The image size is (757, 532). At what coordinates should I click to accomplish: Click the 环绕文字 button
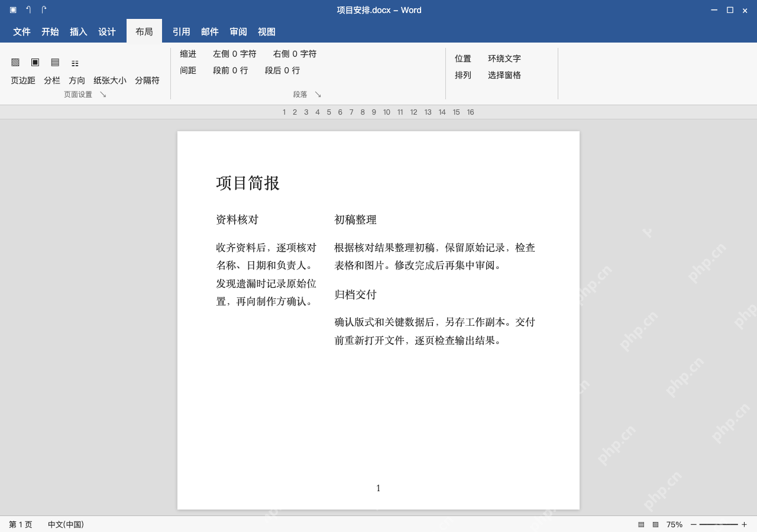pyautogui.click(x=504, y=59)
